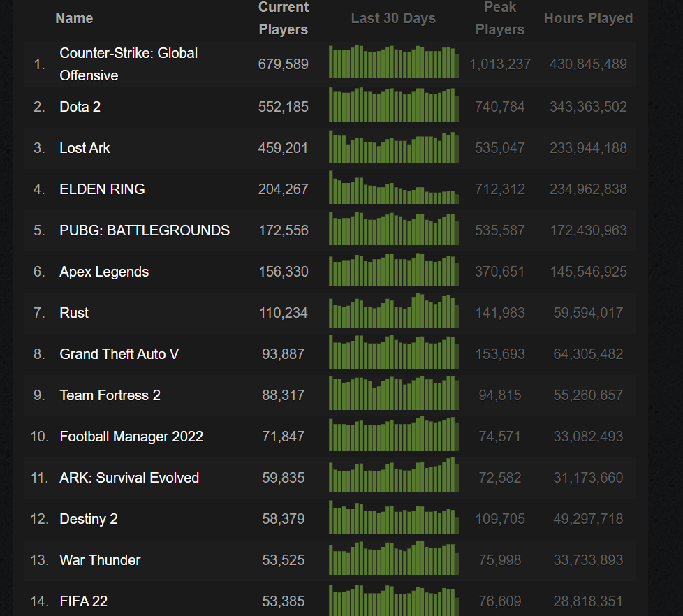Open War Thunder game link
Image resolution: width=683 pixels, height=616 pixels.
(x=100, y=560)
